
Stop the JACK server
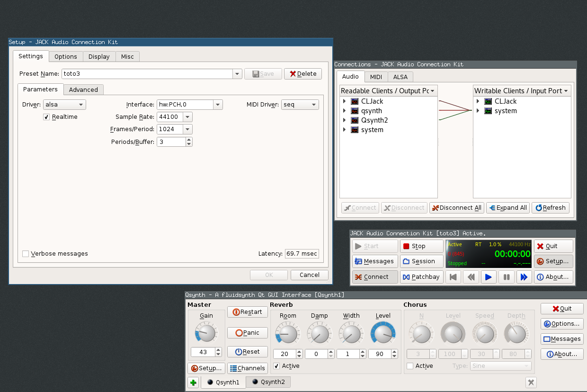(x=422, y=246)
